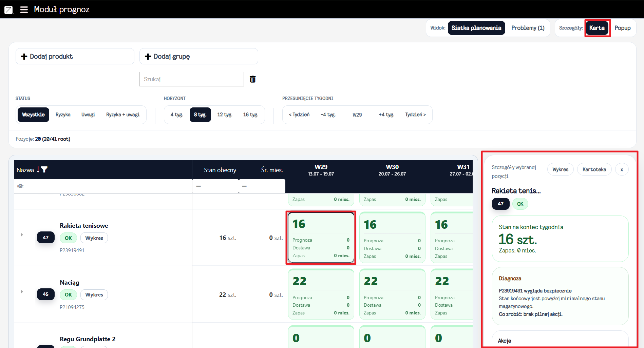Screen dimensions: 644x348
Task: Click the Stan obecny column header
Action: [220, 170]
